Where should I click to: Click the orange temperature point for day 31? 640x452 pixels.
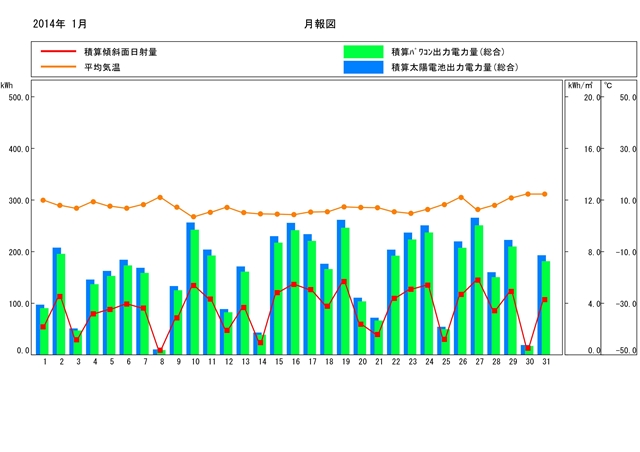[x=544, y=194]
